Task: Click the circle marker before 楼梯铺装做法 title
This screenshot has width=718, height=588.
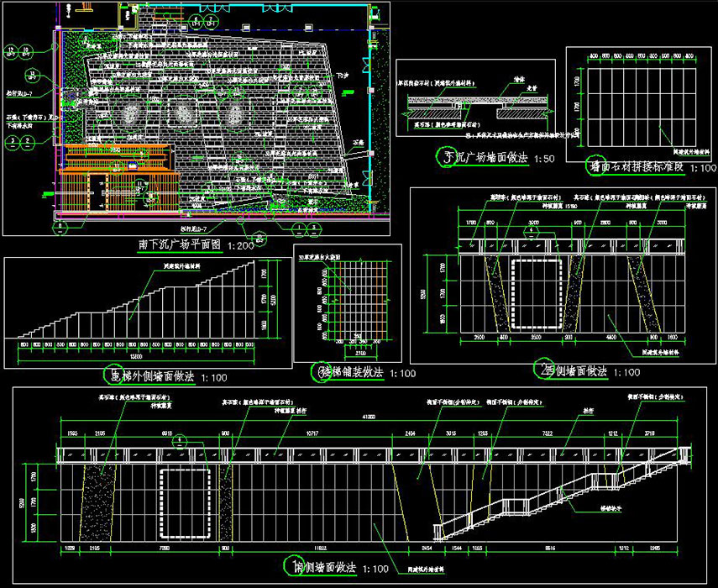Action: point(319,372)
